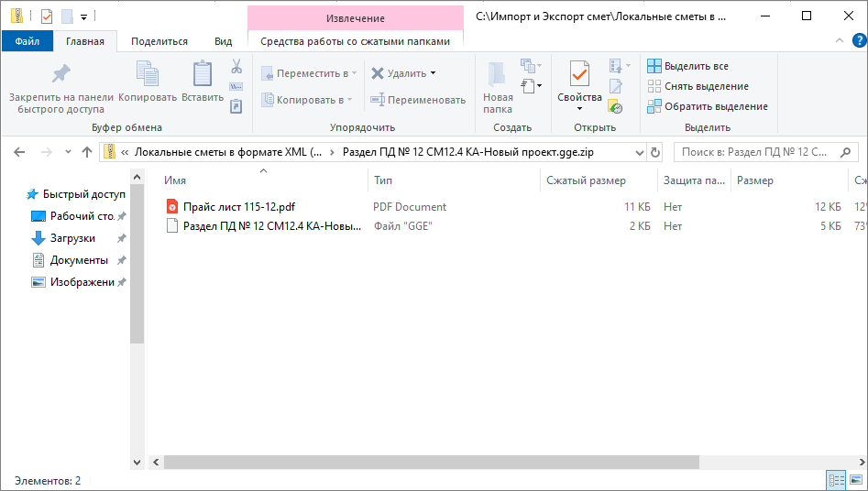Collapse the ribbon with the chevron

(840, 40)
